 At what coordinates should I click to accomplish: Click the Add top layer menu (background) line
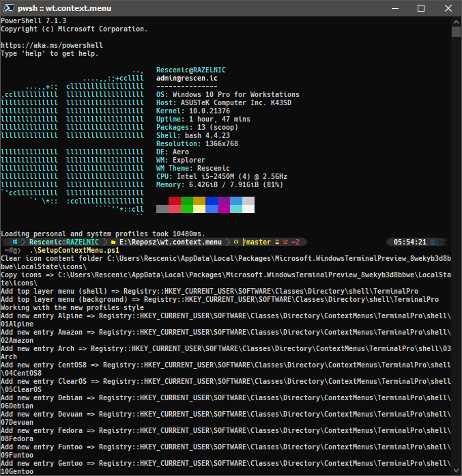(220, 300)
